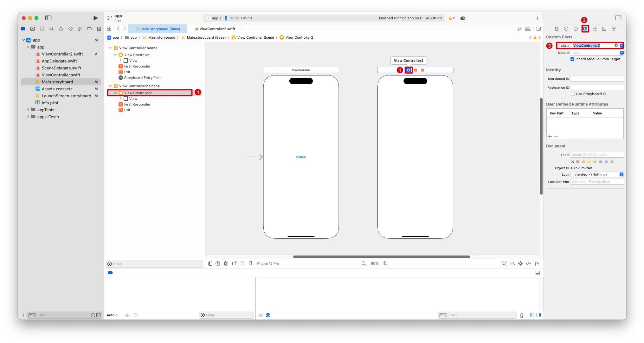Click the Button on first view controller
The height and width of the screenshot is (343, 644).
[x=301, y=157]
